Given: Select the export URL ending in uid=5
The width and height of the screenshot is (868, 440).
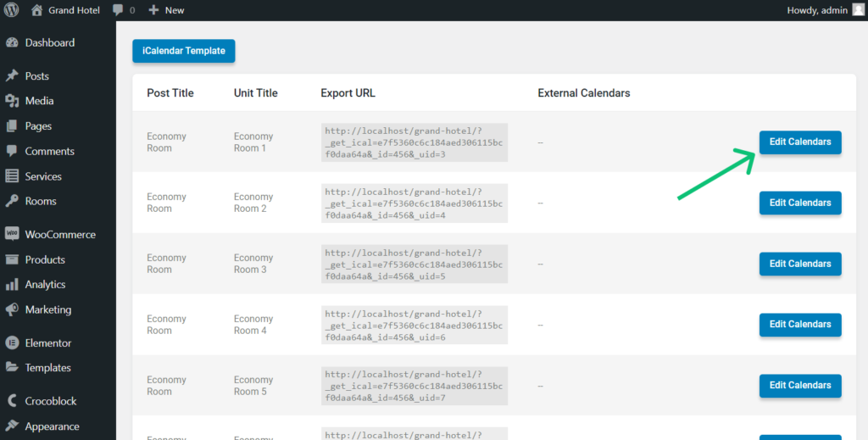Looking at the screenshot, I should pyautogui.click(x=414, y=264).
